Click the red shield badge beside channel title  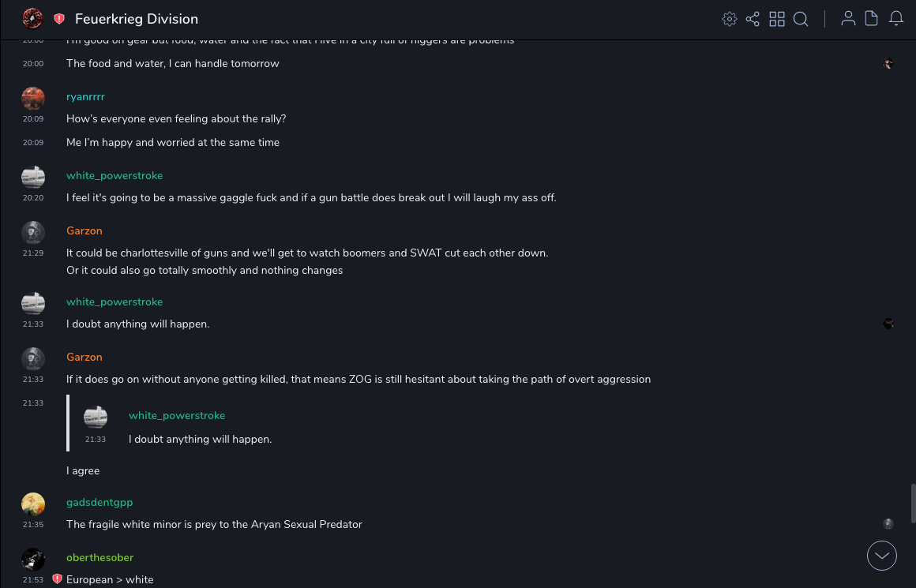pyautogui.click(x=59, y=19)
